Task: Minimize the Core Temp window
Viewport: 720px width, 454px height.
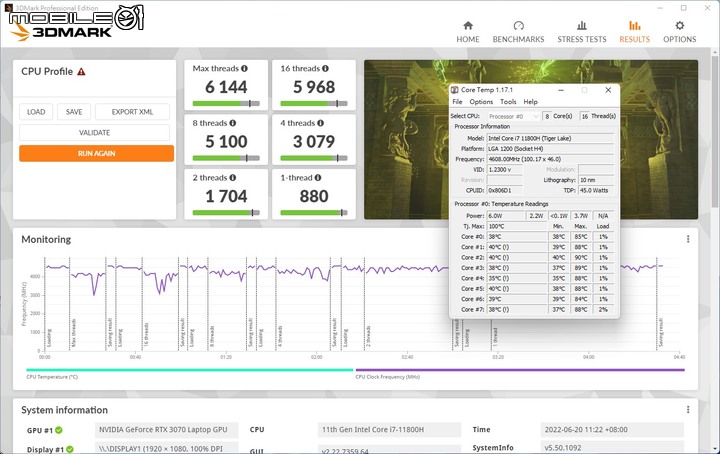Action: 561,90
